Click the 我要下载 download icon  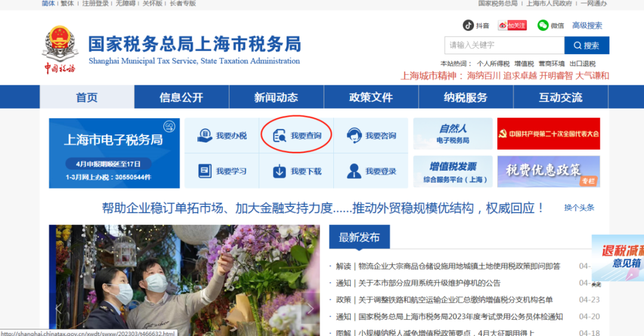click(x=279, y=171)
